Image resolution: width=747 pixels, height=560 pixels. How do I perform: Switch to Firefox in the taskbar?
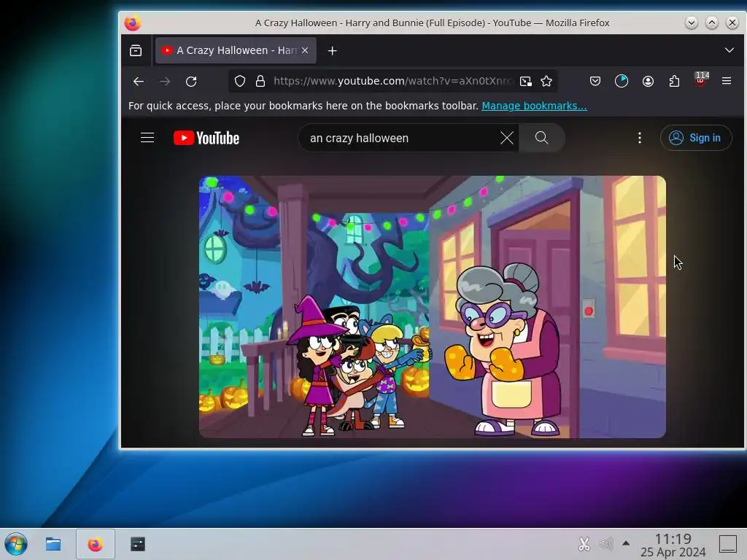point(96,544)
